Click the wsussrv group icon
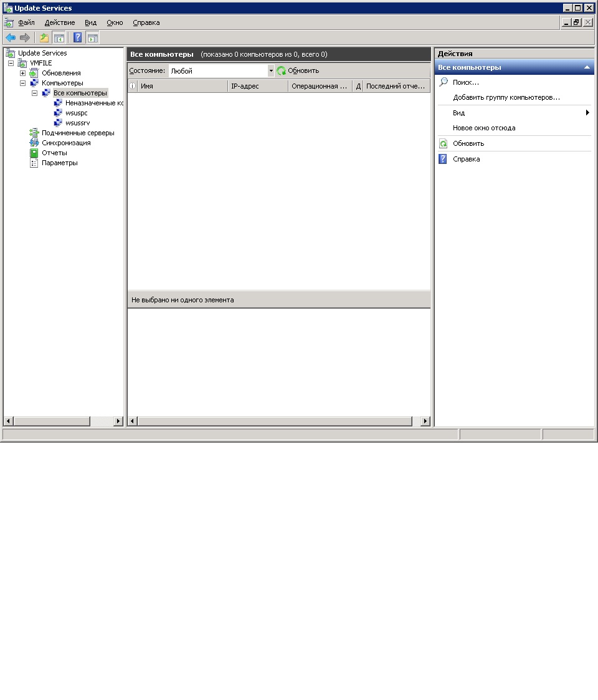Image resolution: width=598 pixels, height=700 pixels. pos(58,123)
